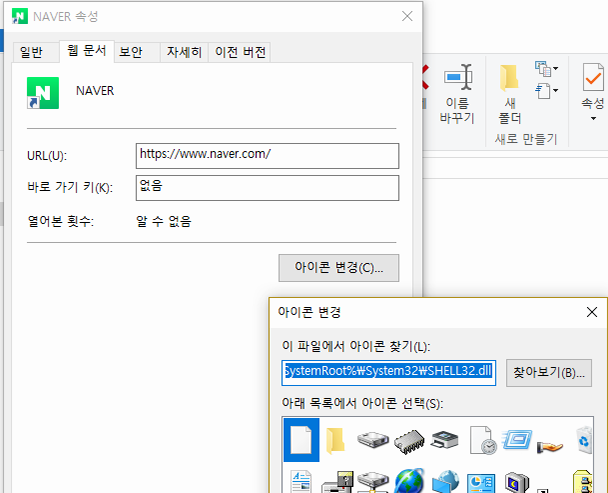Image resolution: width=608 pixels, height=493 pixels.
Task: Click the NAVER icon in properties title bar
Action: [x=19, y=16]
